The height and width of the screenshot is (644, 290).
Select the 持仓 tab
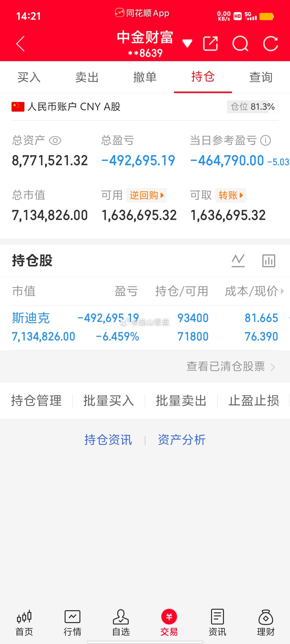click(203, 77)
